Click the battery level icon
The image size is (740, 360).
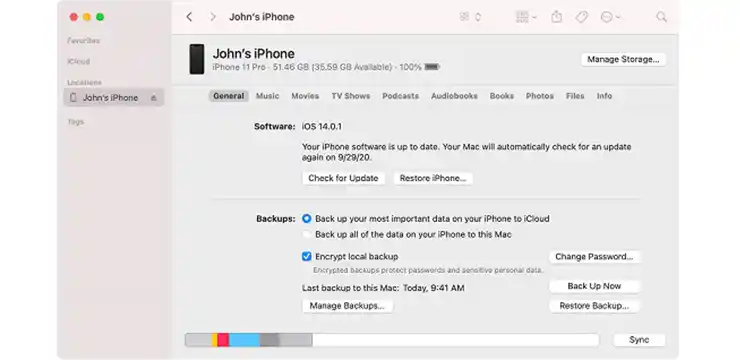pyautogui.click(x=432, y=67)
